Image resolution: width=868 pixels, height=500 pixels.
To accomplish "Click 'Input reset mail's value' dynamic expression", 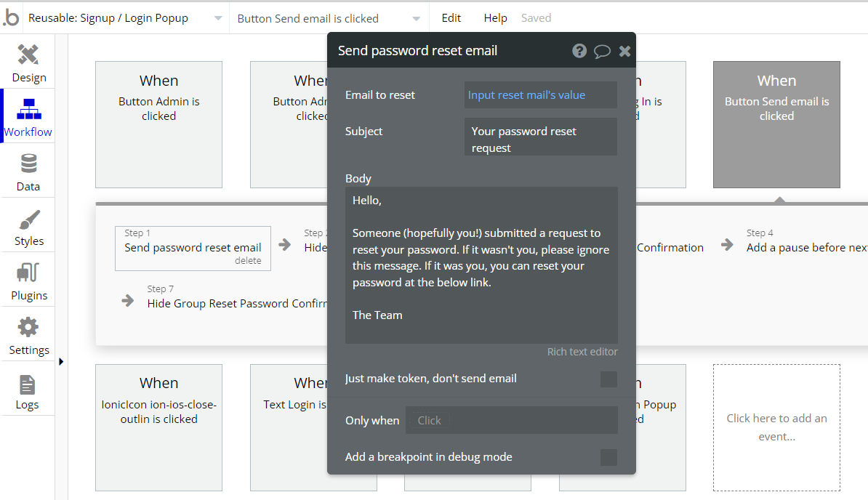I will [526, 95].
